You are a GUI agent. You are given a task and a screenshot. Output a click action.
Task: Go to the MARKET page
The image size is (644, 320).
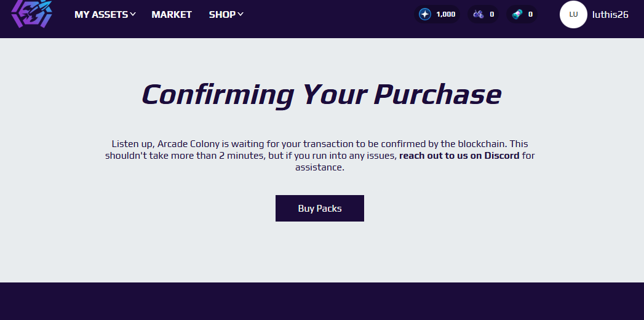[x=172, y=14]
